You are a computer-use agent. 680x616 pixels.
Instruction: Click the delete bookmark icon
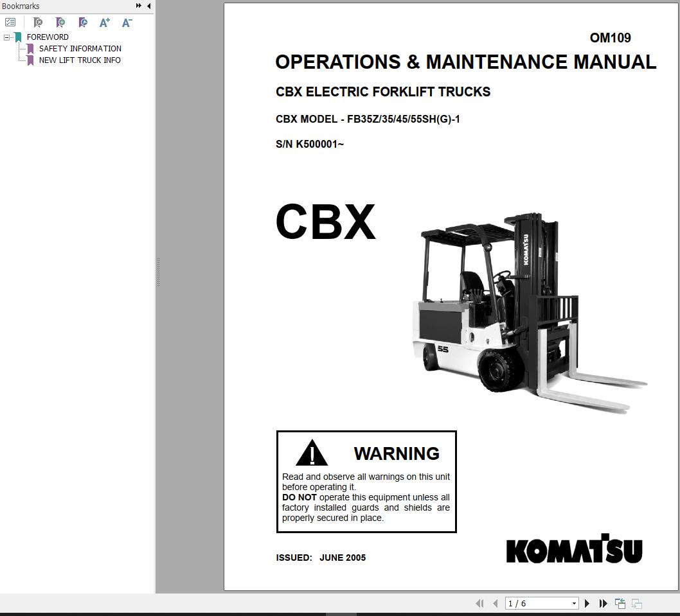point(38,22)
